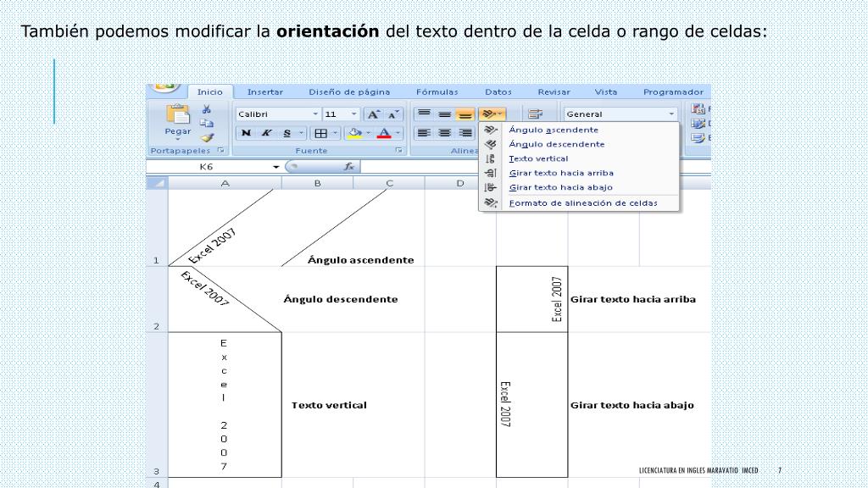Toggle italic K formatting
This screenshot has width=868, height=488.
(x=266, y=133)
